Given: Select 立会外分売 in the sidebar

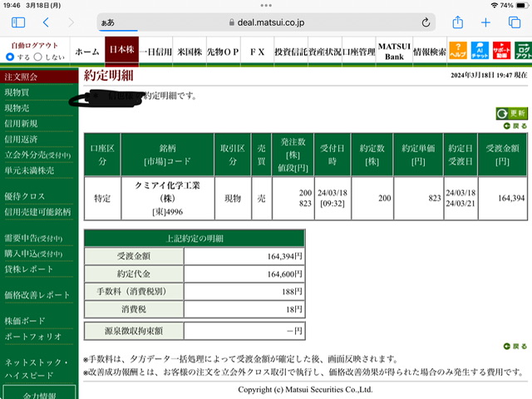Looking at the screenshot, I should pyautogui.click(x=38, y=155).
